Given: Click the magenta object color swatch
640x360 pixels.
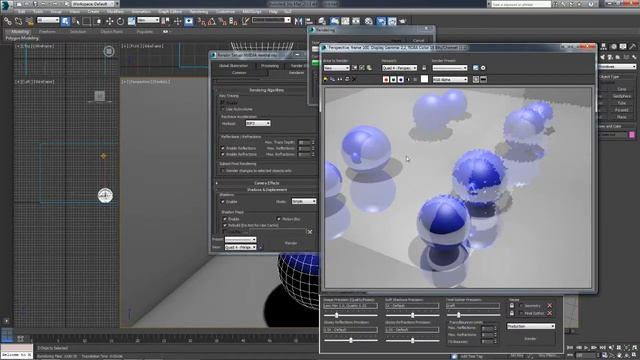Looking at the screenshot, I should tap(632, 135).
